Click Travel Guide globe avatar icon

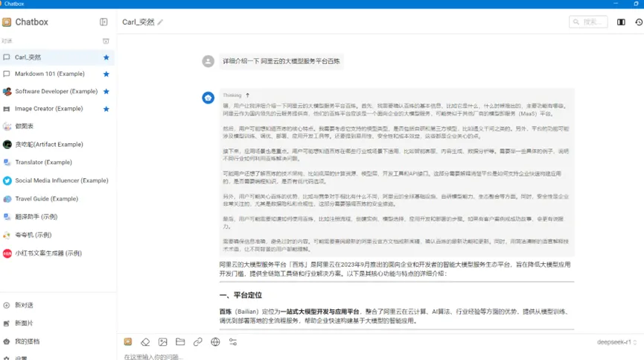point(7,198)
